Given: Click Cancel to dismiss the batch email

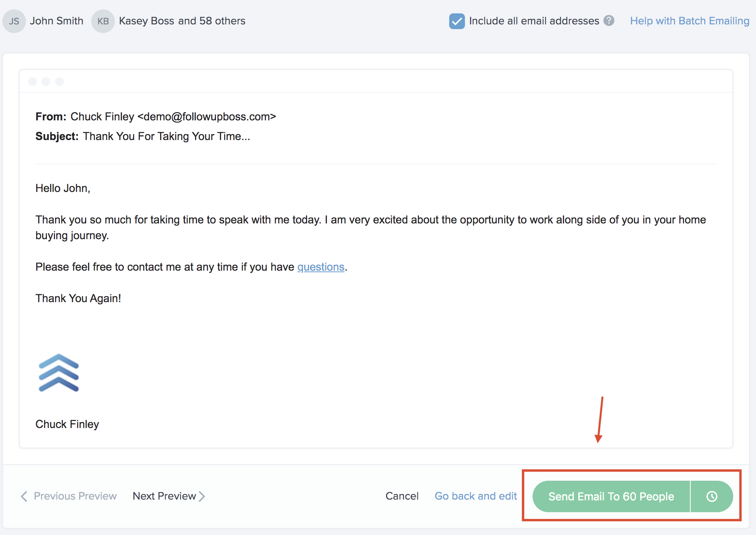Looking at the screenshot, I should point(402,496).
